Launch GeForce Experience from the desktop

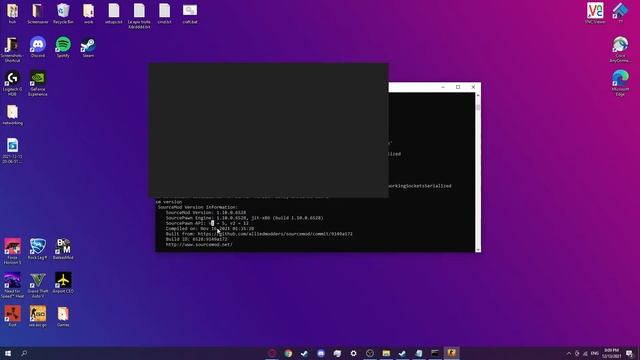38,83
